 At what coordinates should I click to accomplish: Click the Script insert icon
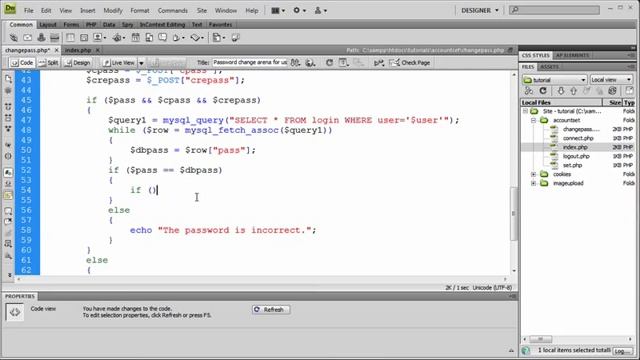(x=198, y=38)
